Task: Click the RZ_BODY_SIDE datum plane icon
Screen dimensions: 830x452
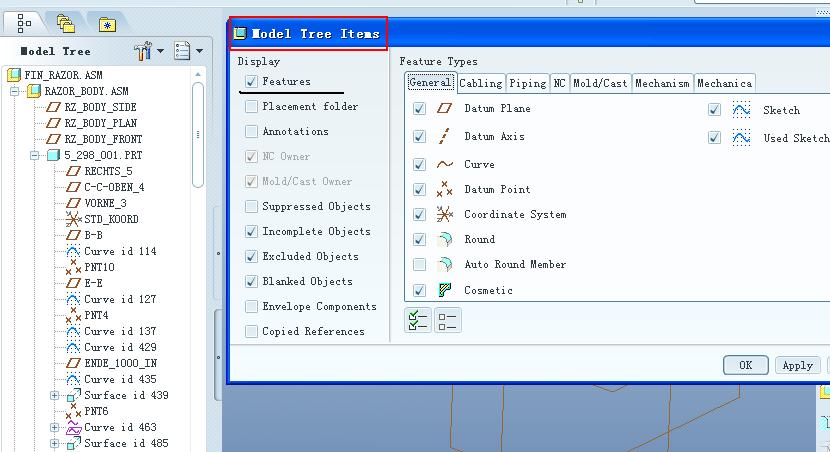Action: click(x=53, y=107)
